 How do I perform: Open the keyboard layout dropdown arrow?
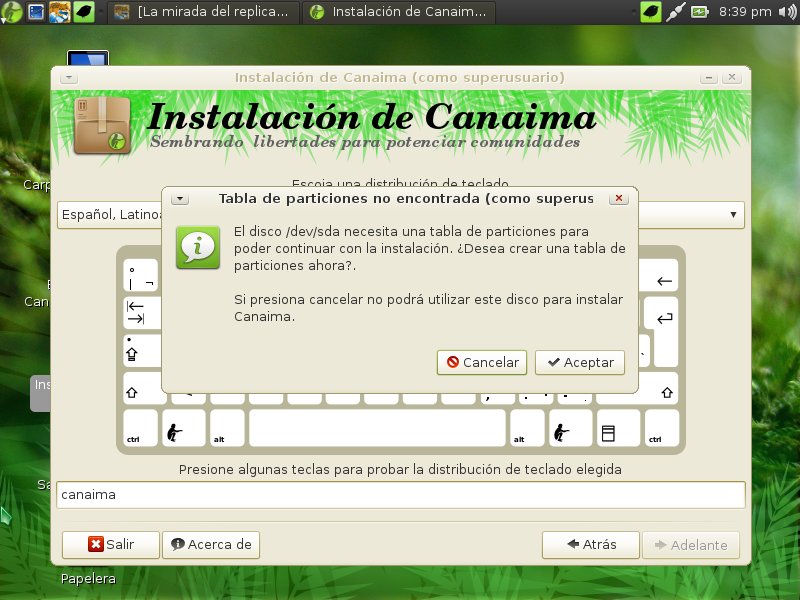pos(733,214)
